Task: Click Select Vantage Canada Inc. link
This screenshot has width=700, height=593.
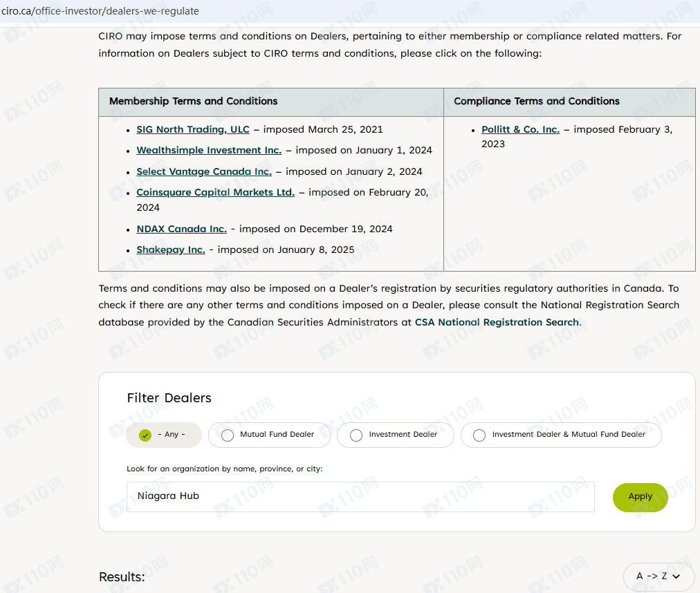Action: pos(203,171)
